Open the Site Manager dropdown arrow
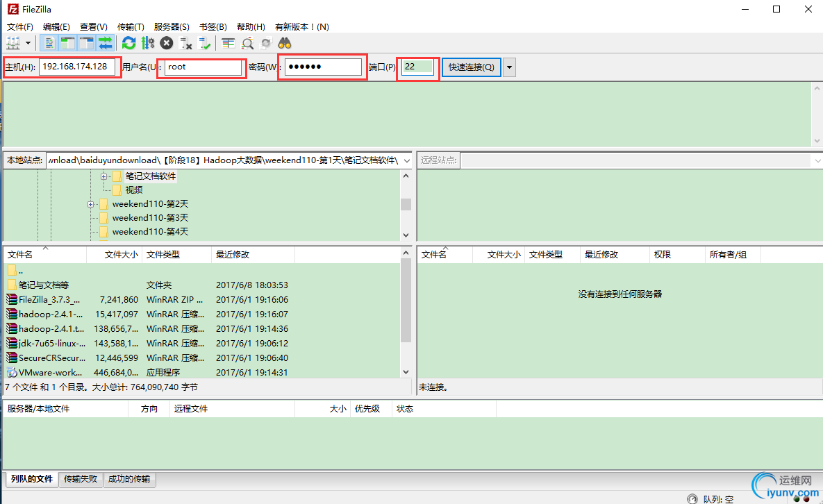 tap(28, 43)
